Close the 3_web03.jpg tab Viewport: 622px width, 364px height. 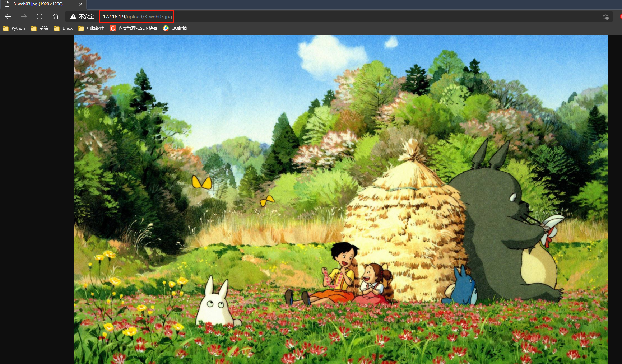pyautogui.click(x=80, y=4)
